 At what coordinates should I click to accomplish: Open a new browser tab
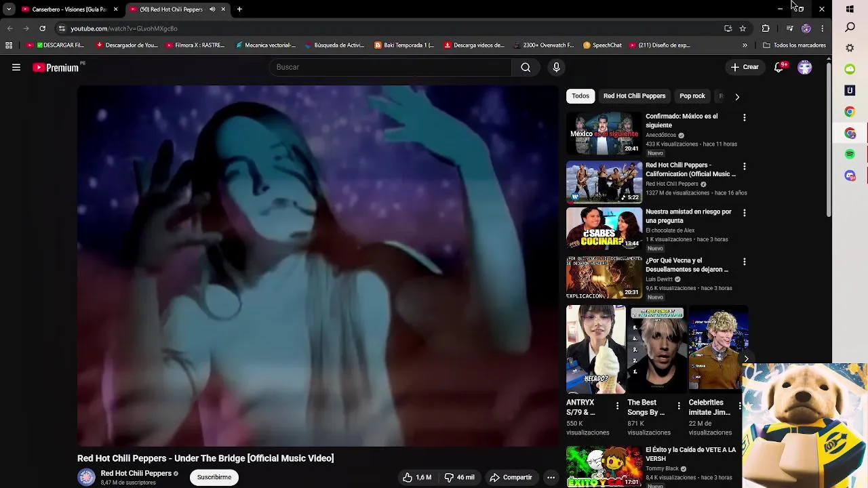coord(239,9)
